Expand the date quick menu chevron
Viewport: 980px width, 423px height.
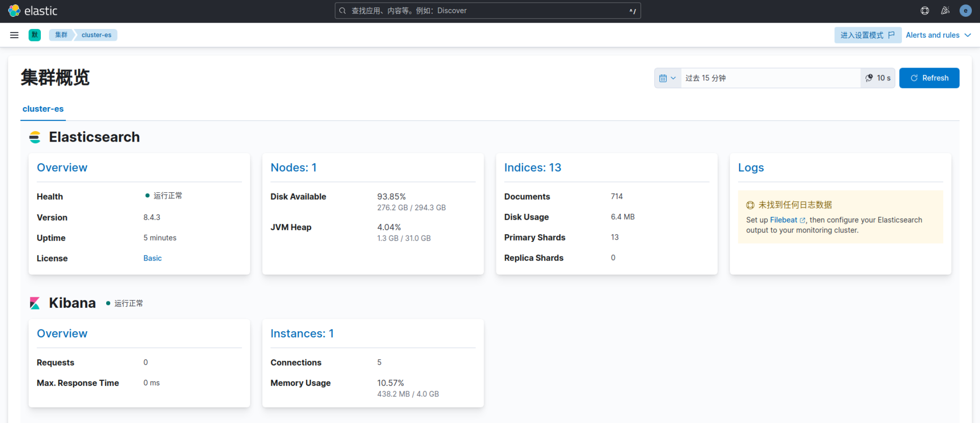673,78
